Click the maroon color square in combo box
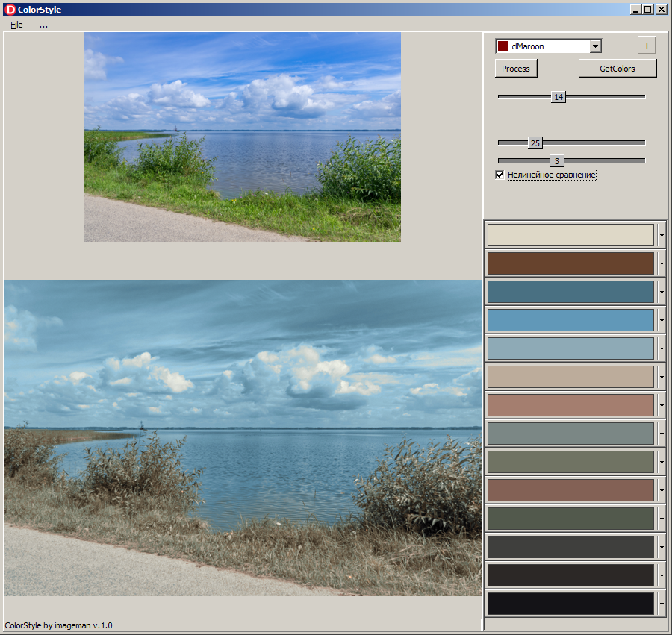The width and height of the screenshot is (672, 635). pos(503,46)
